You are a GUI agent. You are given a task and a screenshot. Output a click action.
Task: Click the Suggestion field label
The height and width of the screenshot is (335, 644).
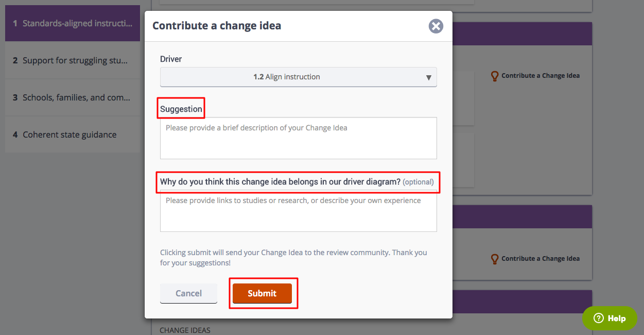181,109
